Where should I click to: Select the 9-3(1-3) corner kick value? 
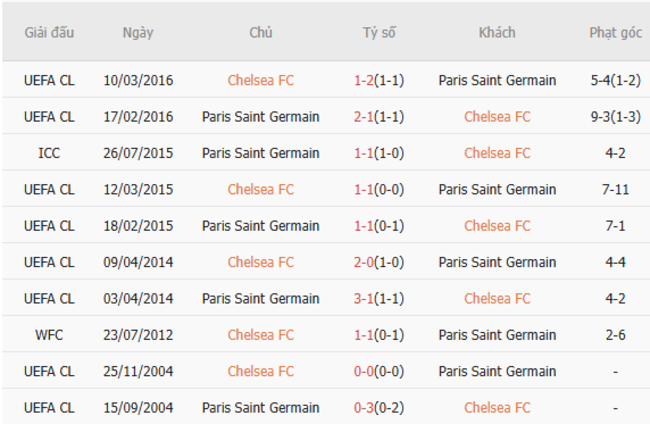click(615, 116)
